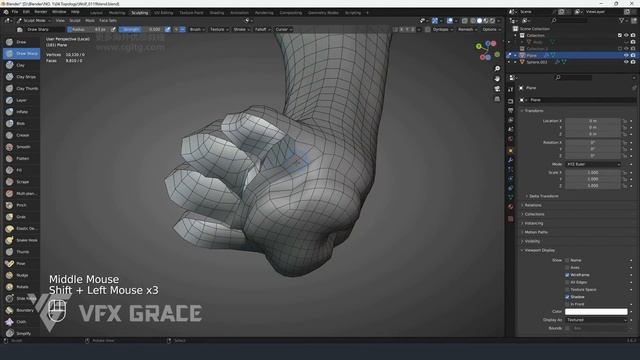The width and height of the screenshot is (640, 360).
Task: Select the Clay Strips brush
Action: 21,77
